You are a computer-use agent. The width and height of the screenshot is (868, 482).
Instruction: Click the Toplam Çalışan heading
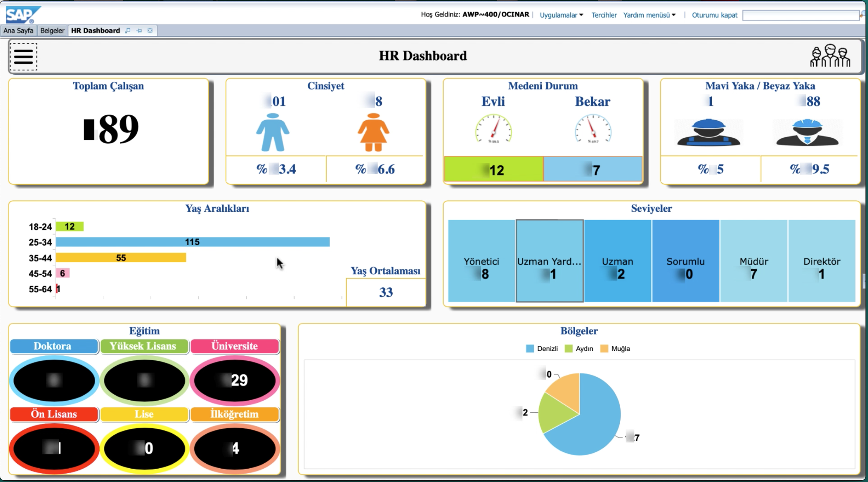[x=108, y=86]
